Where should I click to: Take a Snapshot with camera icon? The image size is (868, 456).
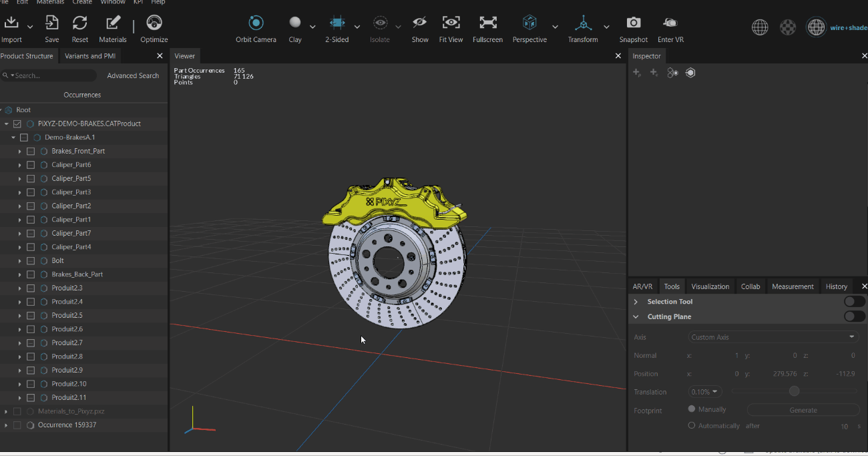tap(634, 23)
